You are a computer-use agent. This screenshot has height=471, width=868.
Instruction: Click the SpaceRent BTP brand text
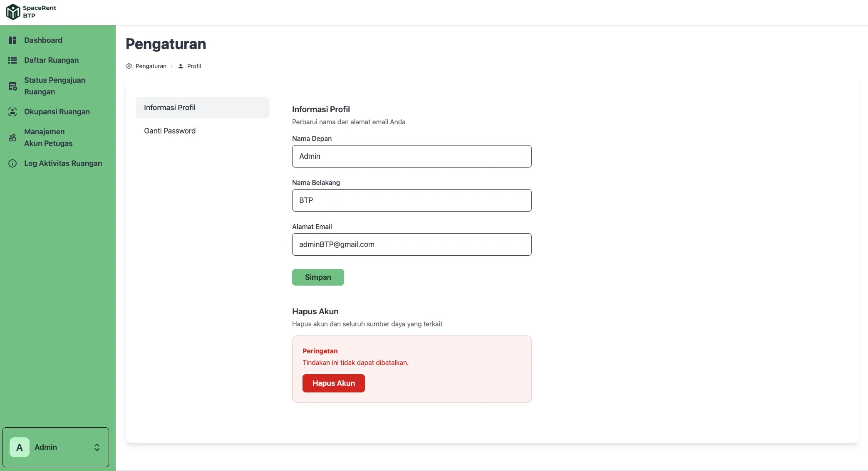[40, 12]
